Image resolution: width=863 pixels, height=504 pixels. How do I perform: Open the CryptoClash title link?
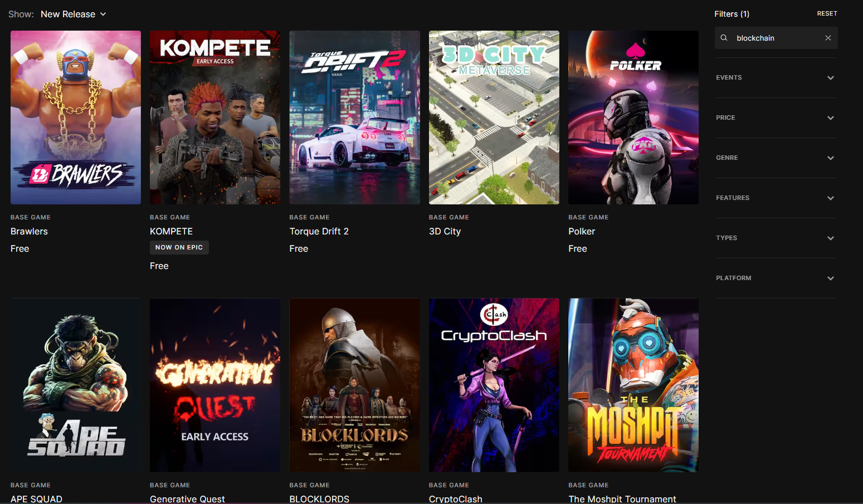click(456, 499)
